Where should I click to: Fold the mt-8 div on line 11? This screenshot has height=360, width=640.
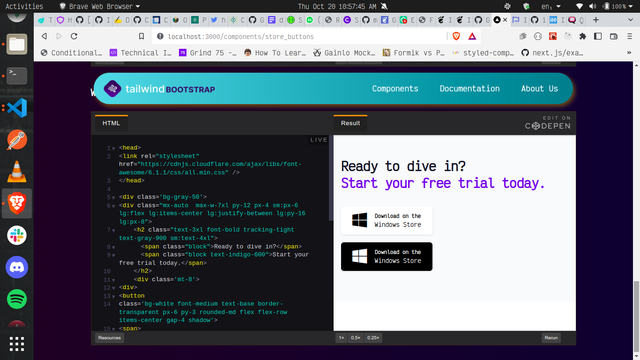click(113, 280)
